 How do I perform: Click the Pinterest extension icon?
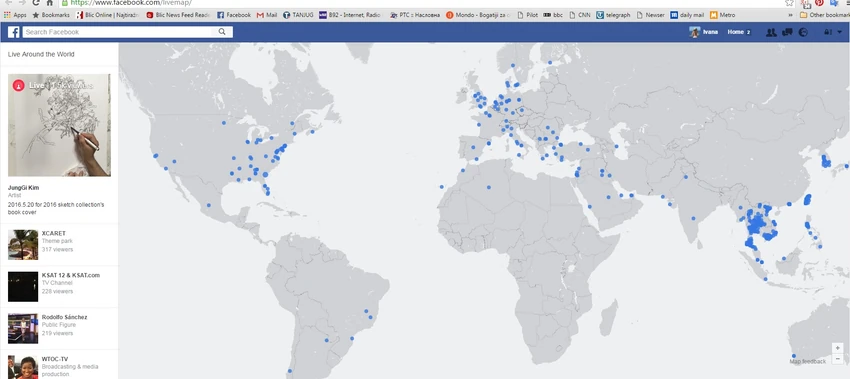(x=819, y=3)
